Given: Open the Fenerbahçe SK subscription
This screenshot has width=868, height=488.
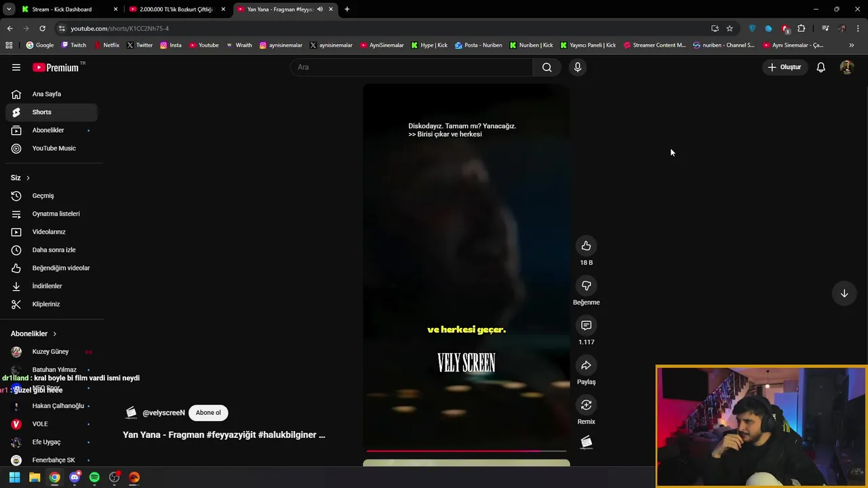Looking at the screenshot, I should tap(52, 460).
